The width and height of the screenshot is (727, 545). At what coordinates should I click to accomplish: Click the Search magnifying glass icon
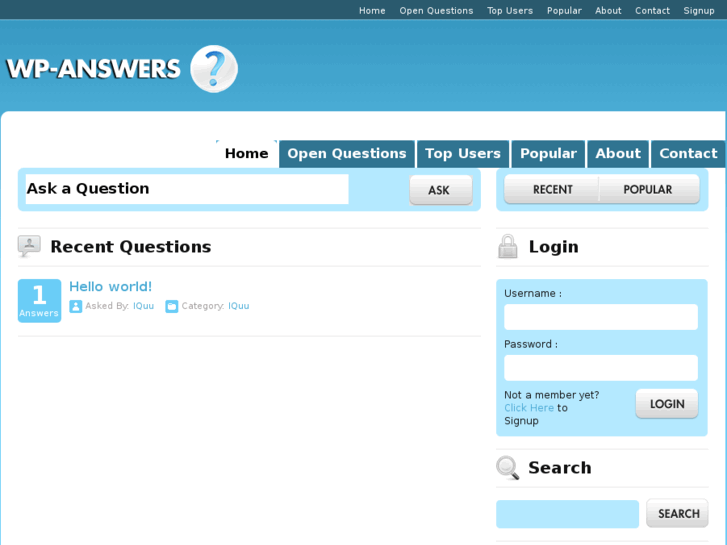tap(508, 468)
